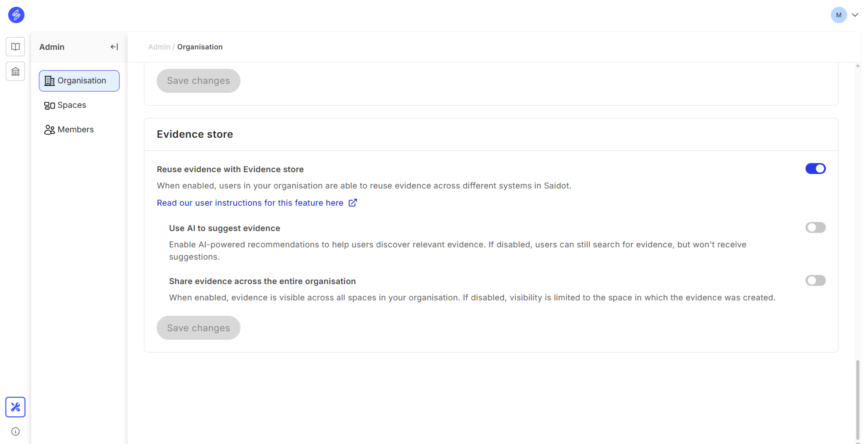
Task: Collapse the Admin sidebar panel
Action: pyautogui.click(x=114, y=47)
